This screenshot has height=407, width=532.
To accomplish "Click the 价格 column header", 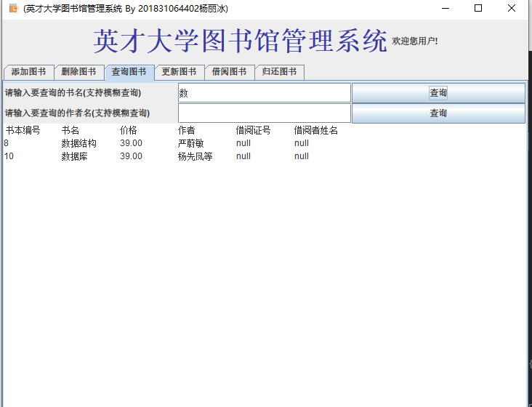I will [128, 130].
